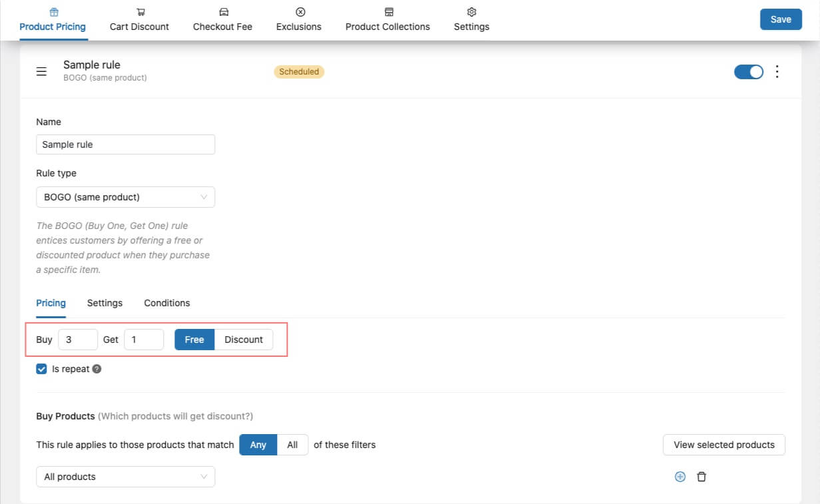
Task: Expand the All products filter dropdown
Action: (125, 477)
